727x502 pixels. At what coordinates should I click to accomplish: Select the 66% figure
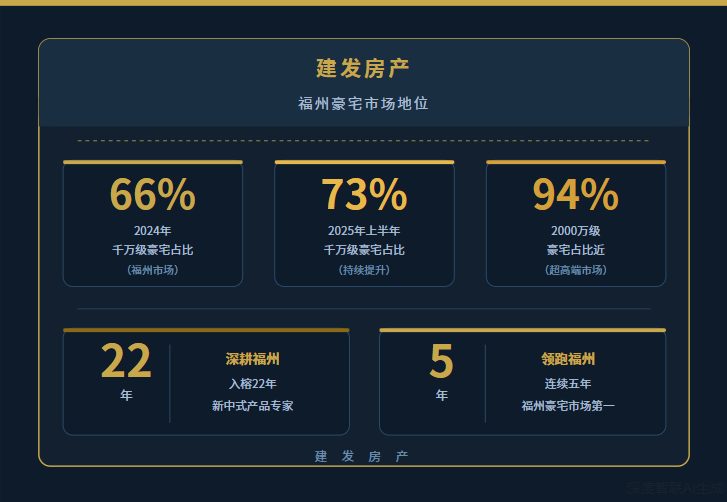coord(153,195)
